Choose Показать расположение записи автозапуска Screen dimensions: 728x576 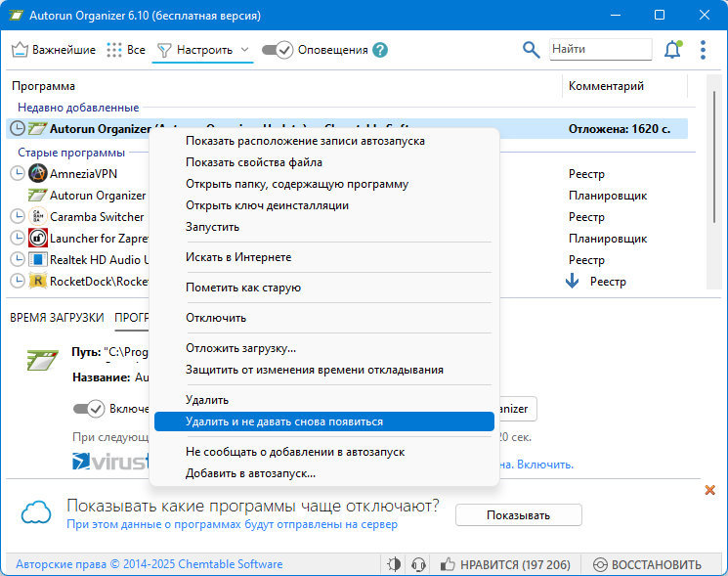(x=324, y=141)
